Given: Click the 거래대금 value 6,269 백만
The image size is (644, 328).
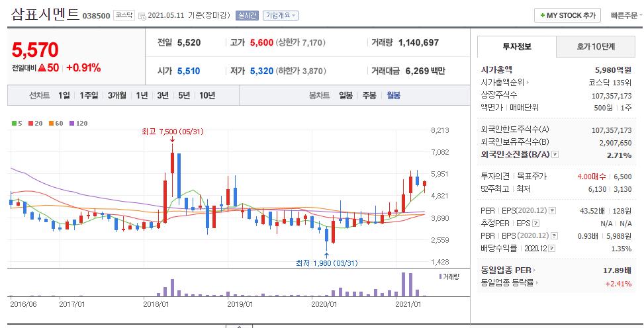Looking at the screenshot, I should click(425, 71).
